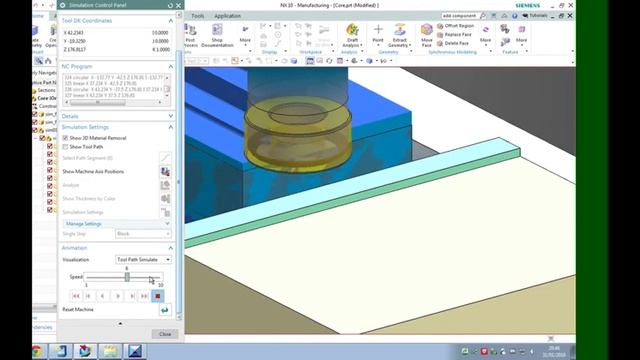Reset the Simulation Control Panel dialog icon

coord(170,5)
